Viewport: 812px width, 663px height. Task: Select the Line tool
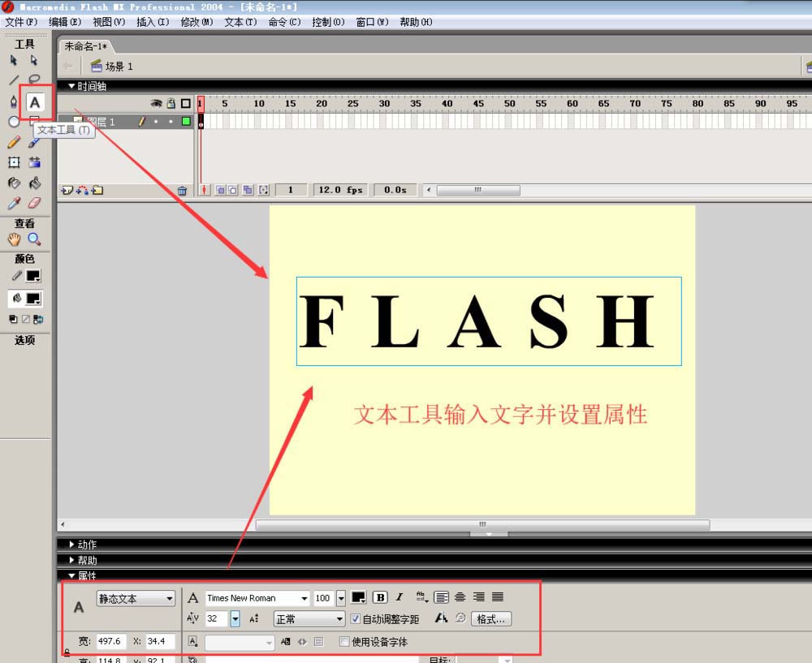tap(14, 80)
